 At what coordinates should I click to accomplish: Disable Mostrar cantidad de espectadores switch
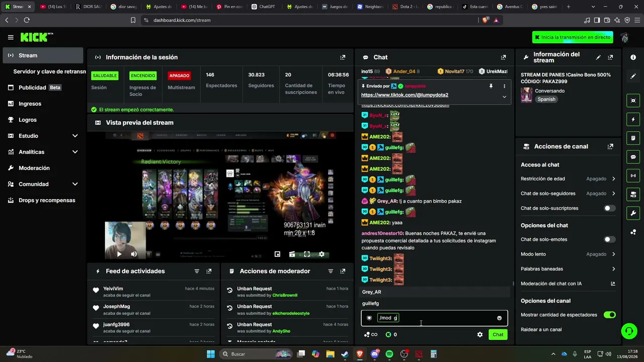tap(610, 315)
